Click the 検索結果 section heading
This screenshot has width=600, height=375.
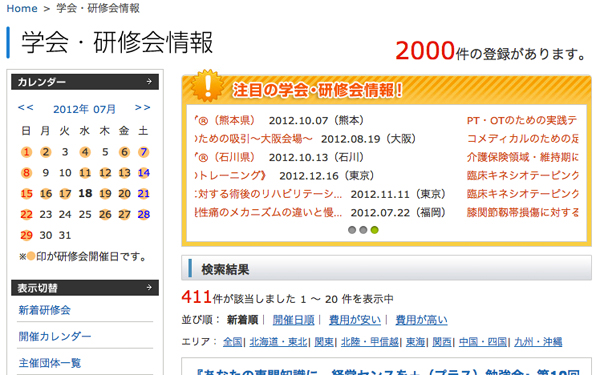(x=225, y=269)
